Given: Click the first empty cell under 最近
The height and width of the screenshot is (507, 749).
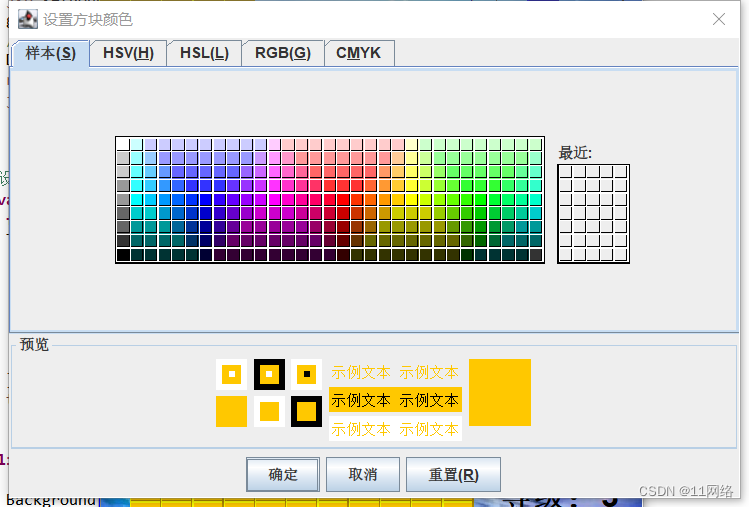Looking at the screenshot, I should click(566, 172).
